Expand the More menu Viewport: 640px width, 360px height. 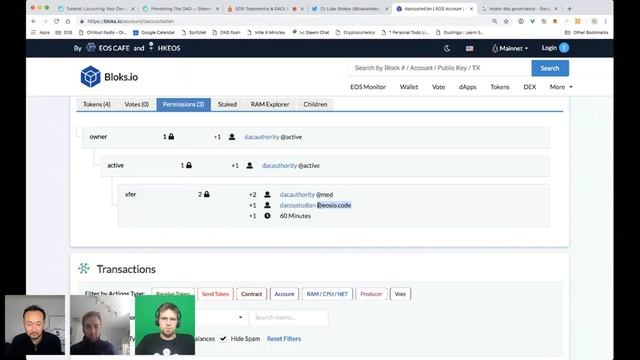point(561,87)
